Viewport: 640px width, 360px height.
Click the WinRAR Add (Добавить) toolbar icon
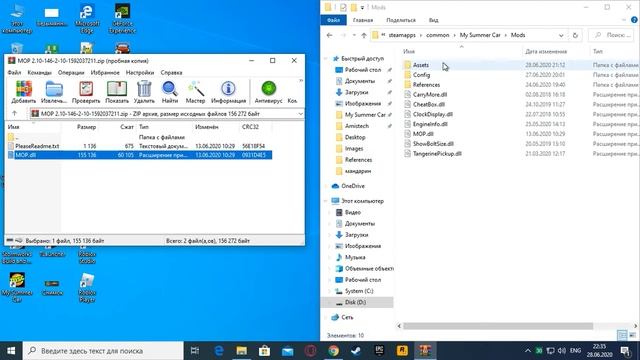click(x=24, y=92)
